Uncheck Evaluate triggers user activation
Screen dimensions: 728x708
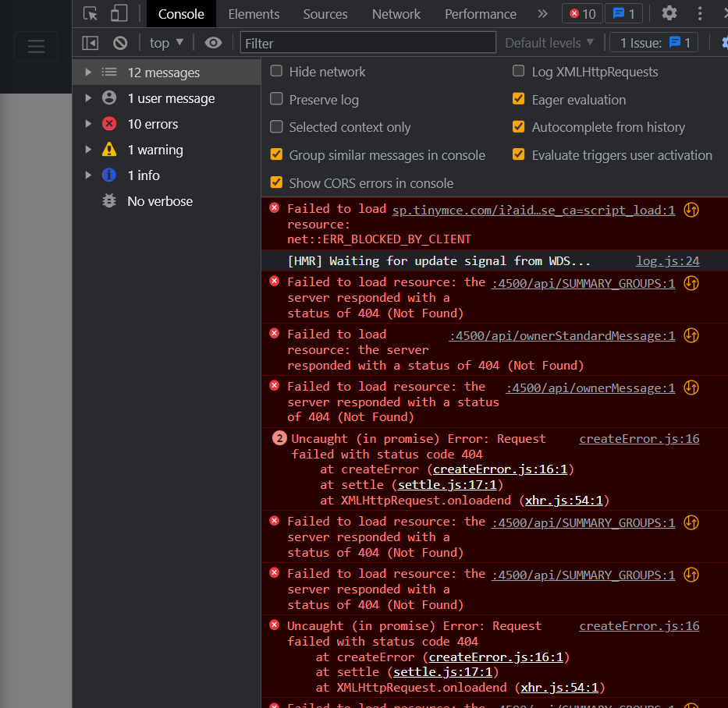coord(519,154)
